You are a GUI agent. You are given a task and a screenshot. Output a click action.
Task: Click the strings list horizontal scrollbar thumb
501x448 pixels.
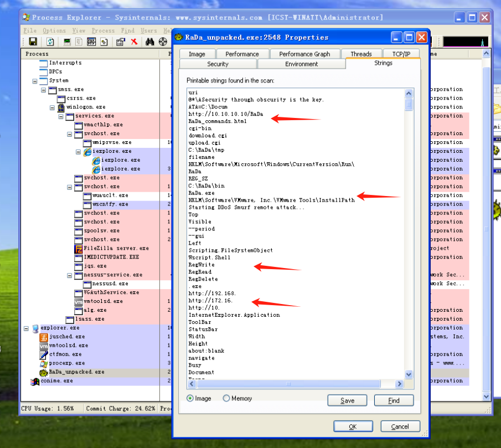pos(288,384)
